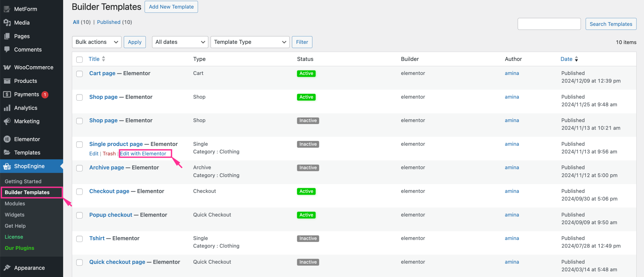Check the Popup checkout row checkbox
The height and width of the screenshot is (277, 644).
coord(79,215)
